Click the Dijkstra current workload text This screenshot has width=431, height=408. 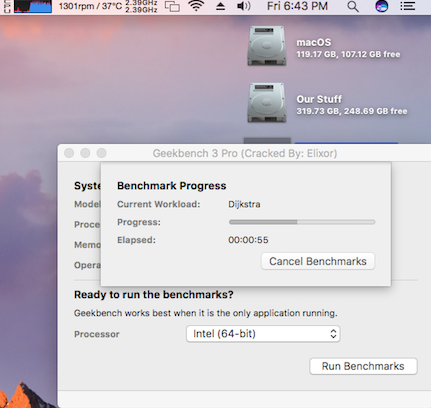[244, 204]
